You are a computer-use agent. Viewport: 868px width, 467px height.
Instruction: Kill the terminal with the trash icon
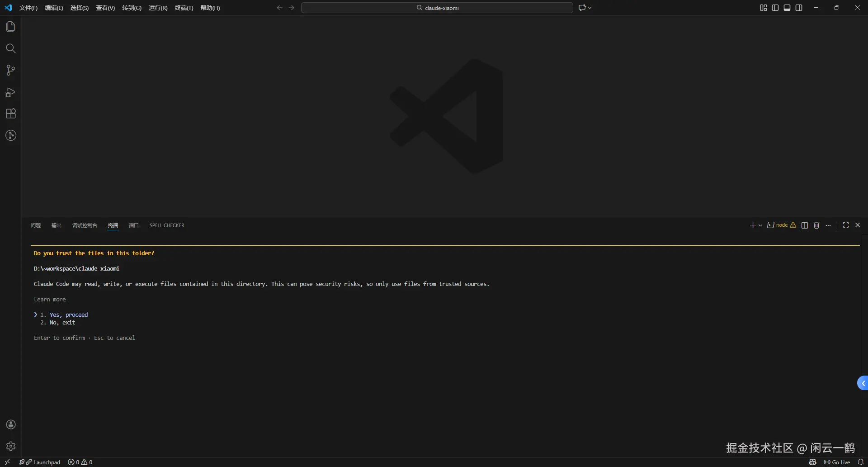point(816,225)
